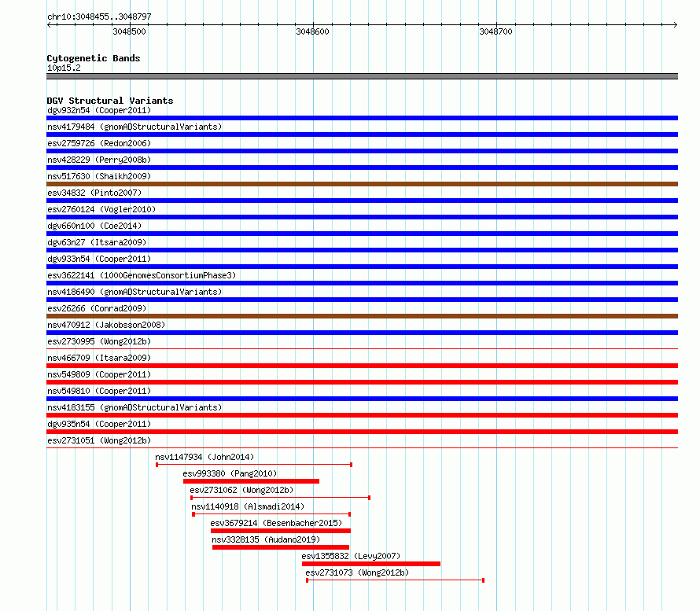Select the esv26266 (Conrad2009) label
The image size is (700, 611).
pyautogui.click(x=97, y=308)
